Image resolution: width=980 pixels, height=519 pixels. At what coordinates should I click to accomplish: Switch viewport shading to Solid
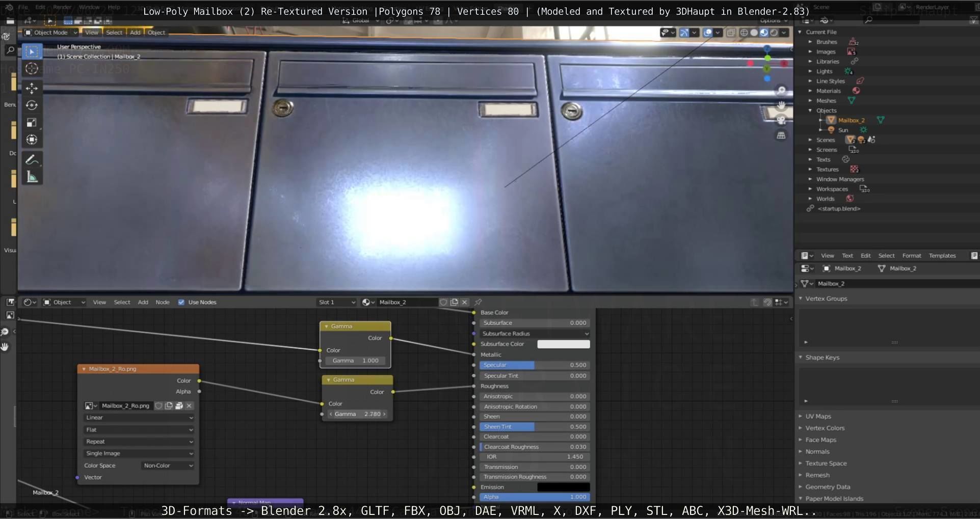click(754, 33)
